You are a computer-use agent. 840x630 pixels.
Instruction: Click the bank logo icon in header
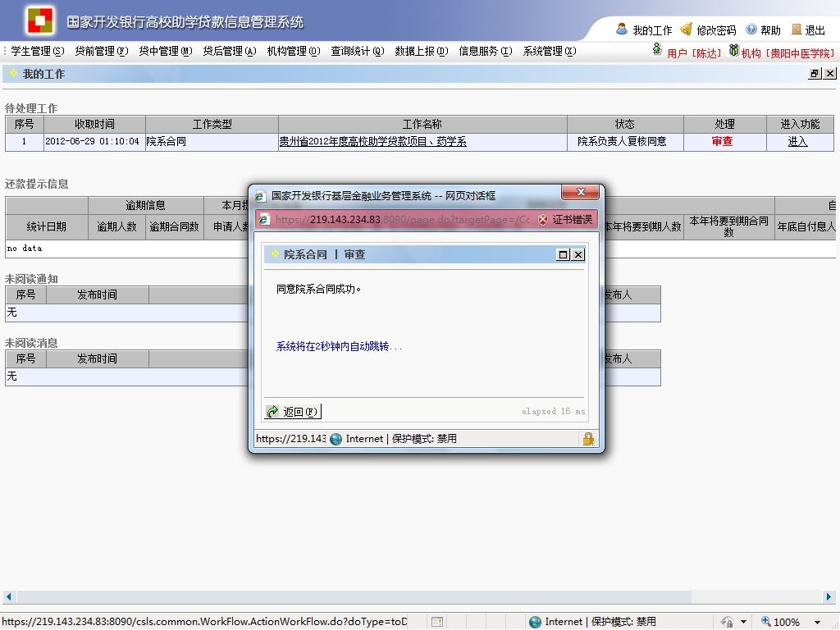41,21
